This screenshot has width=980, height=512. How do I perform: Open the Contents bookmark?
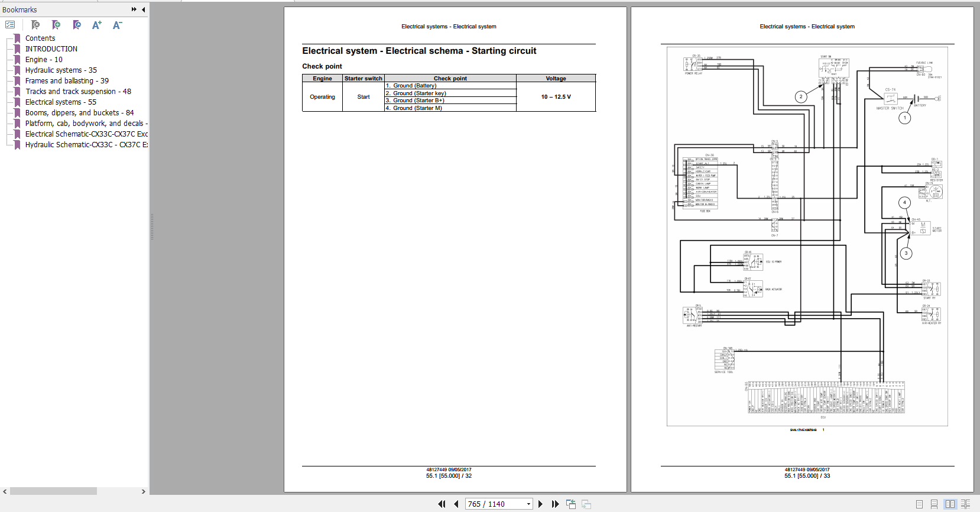[x=40, y=38]
